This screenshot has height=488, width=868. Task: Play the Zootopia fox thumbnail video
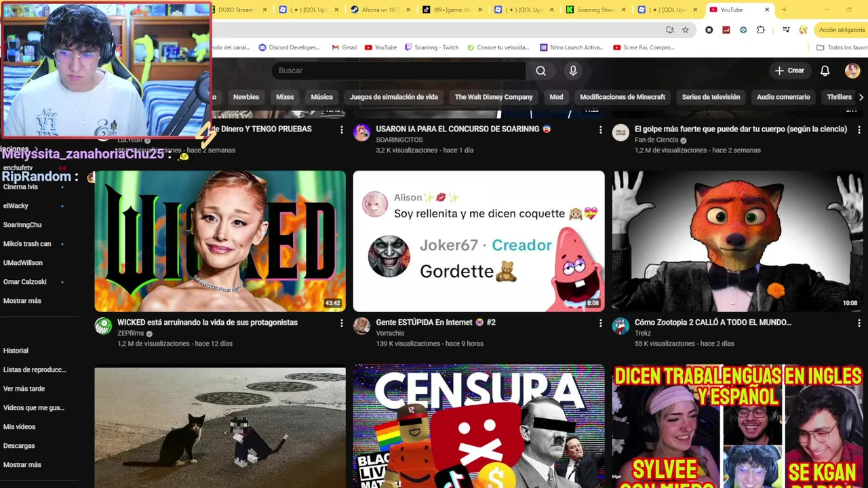click(x=737, y=241)
